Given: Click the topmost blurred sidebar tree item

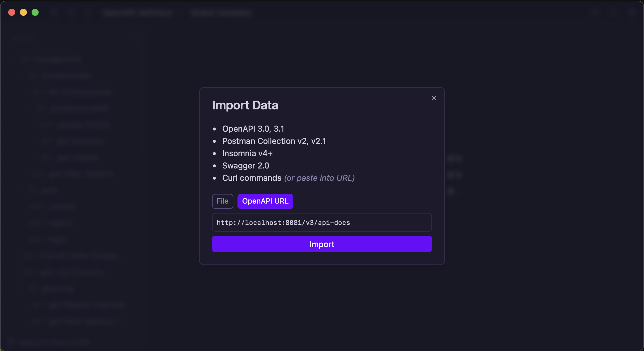Looking at the screenshot, I should pyautogui.click(x=57, y=60).
